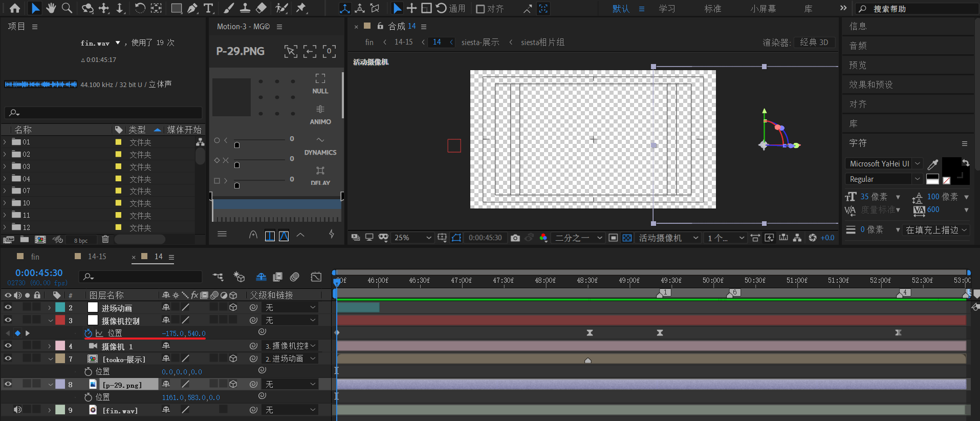Reset exposure with the +0.0 icon
980x421 pixels.
tap(813, 238)
